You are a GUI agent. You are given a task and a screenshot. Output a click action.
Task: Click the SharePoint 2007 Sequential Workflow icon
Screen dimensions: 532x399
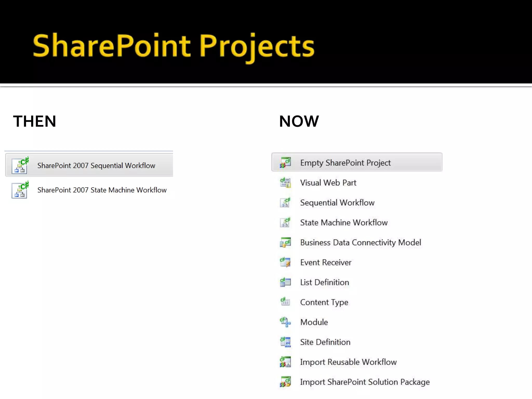(x=20, y=165)
